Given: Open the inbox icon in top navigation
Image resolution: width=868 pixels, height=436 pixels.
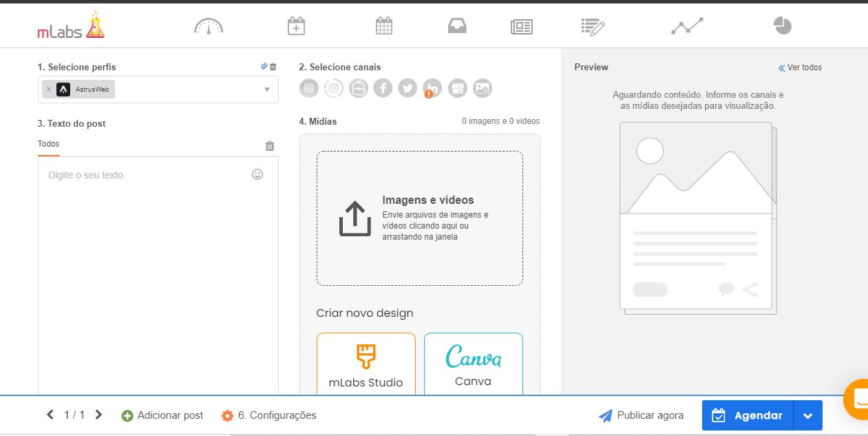Looking at the screenshot, I should point(457,26).
